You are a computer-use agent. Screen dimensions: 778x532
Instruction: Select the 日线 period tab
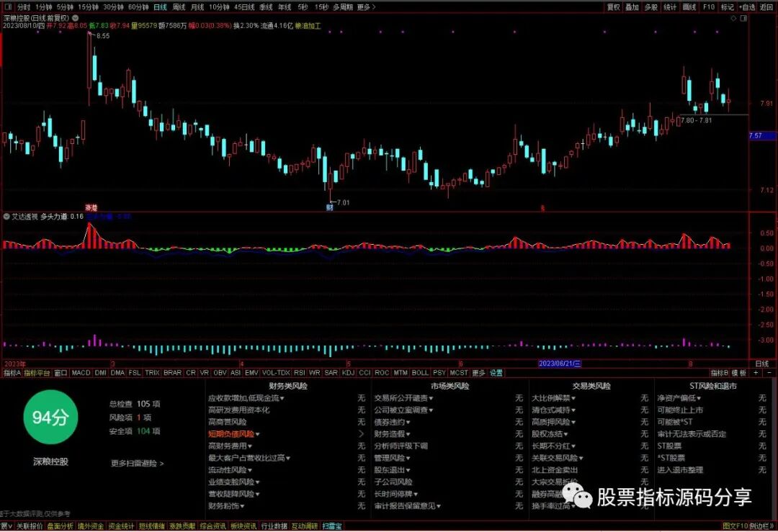point(160,7)
